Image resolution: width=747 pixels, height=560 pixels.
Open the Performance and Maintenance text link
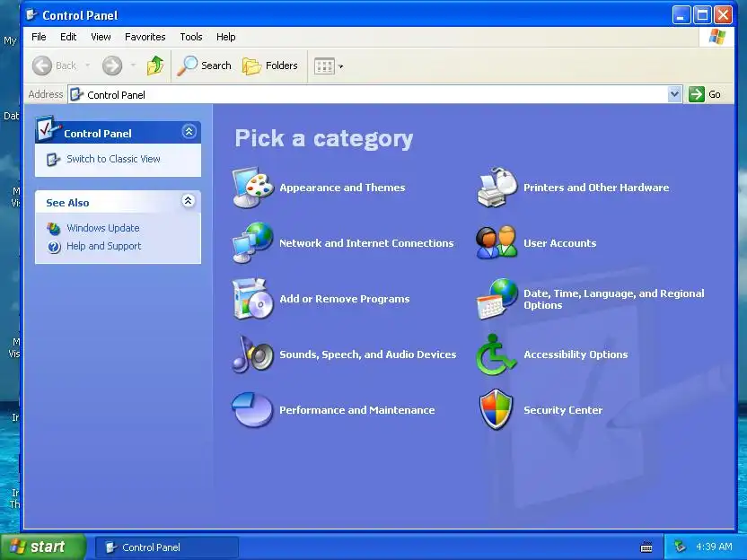356,410
